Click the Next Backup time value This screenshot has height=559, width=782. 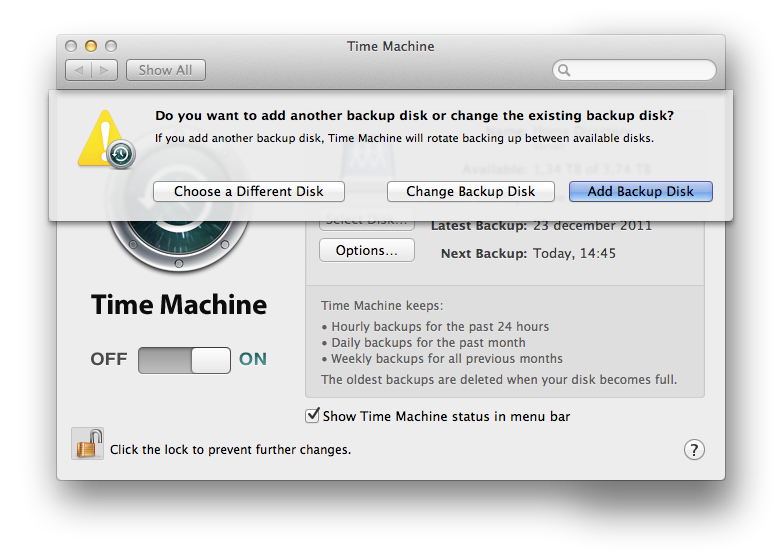point(574,253)
